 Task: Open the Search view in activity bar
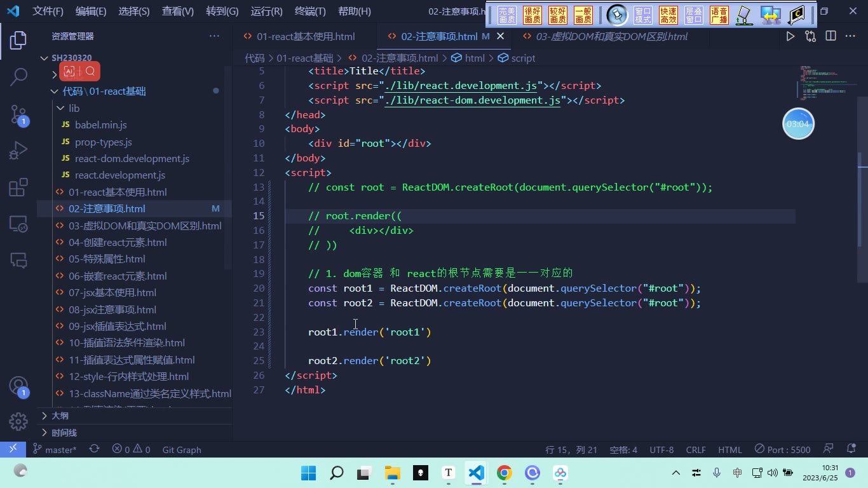pos(18,77)
